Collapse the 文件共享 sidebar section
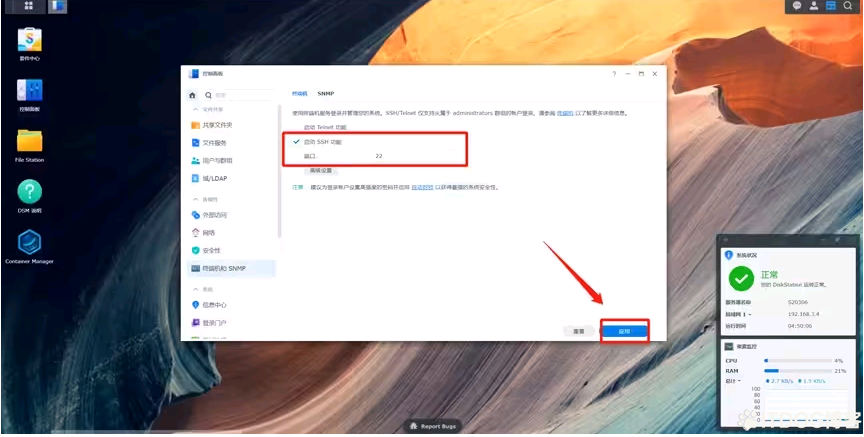The image size is (864, 437). click(195, 110)
